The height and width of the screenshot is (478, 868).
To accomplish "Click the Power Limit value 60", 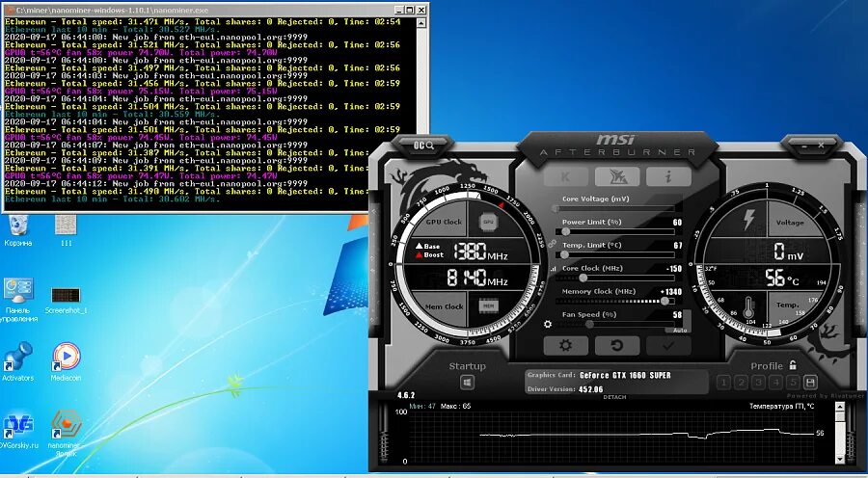I will pos(677,223).
